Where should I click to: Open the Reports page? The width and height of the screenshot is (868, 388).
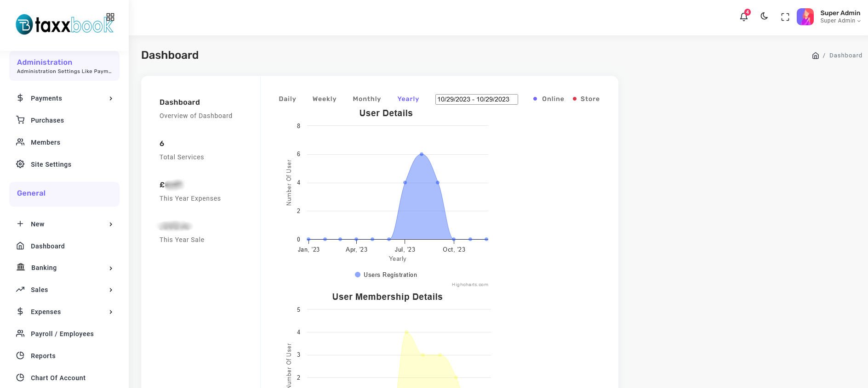pos(43,356)
